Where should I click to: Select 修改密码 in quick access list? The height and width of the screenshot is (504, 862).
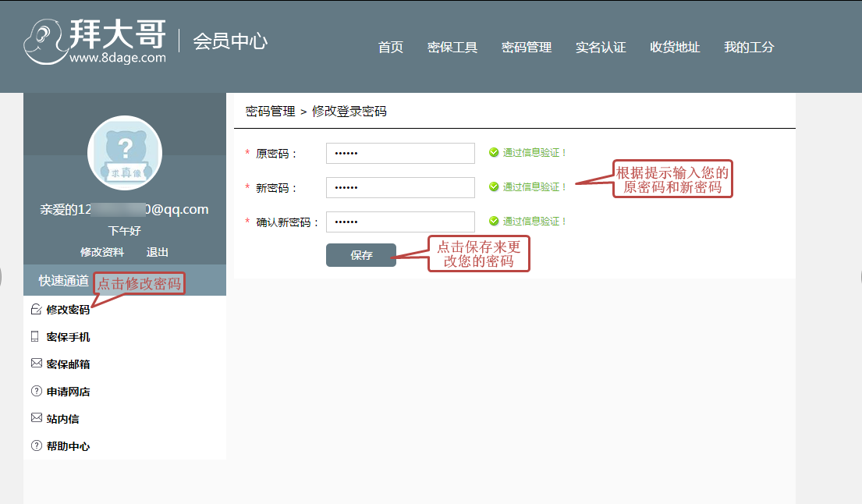(x=68, y=310)
